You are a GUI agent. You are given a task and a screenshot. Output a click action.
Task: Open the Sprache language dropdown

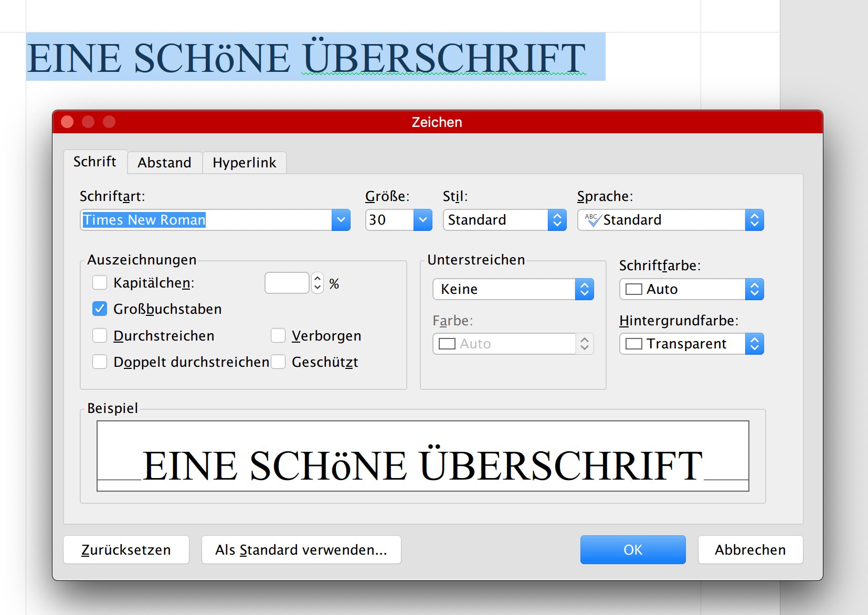[754, 220]
